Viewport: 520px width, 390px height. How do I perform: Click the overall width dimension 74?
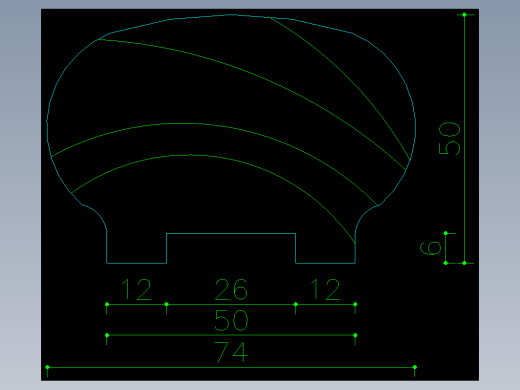(231, 352)
